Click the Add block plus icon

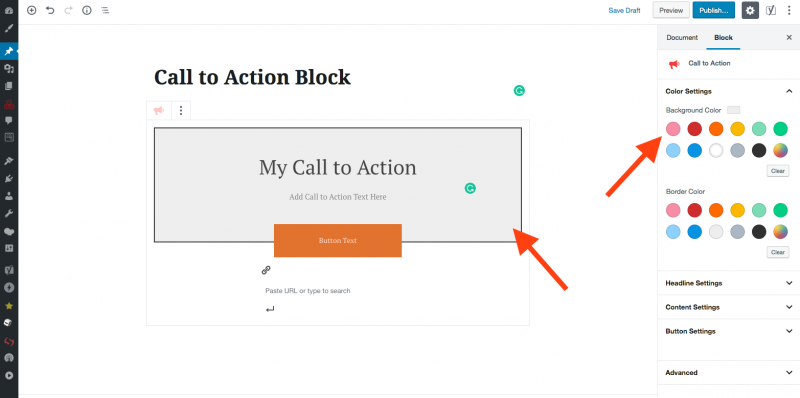[32, 10]
